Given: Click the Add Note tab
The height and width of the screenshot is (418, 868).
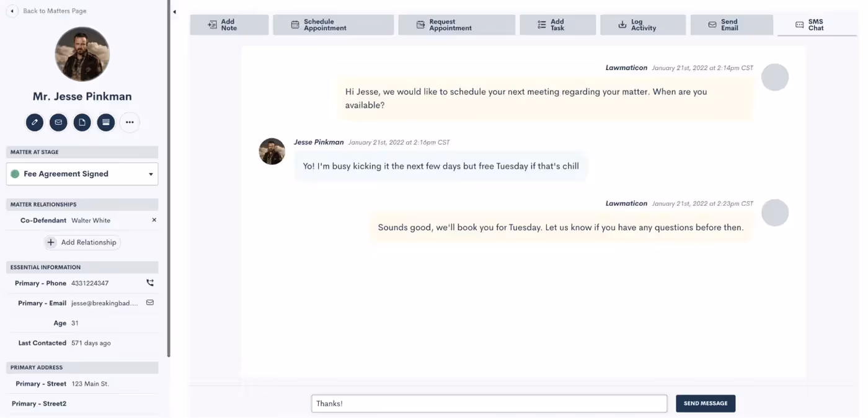Looking at the screenshot, I should (229, 25).
